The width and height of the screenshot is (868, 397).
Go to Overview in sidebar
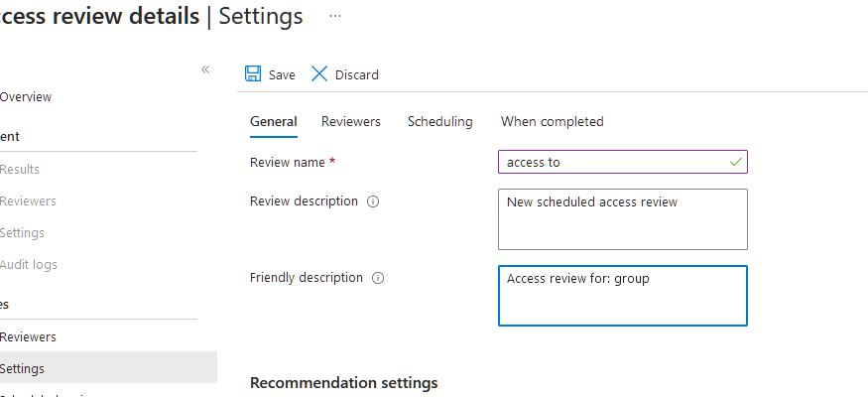click(x=26, y=97)
